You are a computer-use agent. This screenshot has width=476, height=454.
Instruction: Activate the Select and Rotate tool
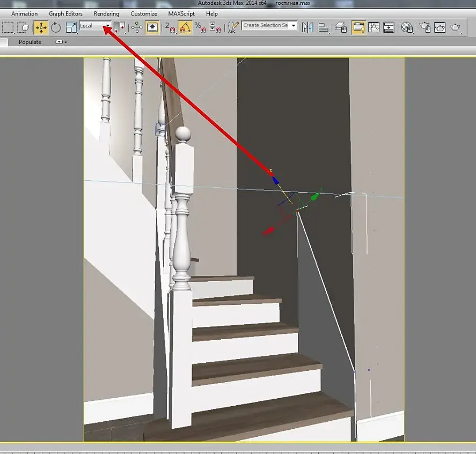[56, 27]
